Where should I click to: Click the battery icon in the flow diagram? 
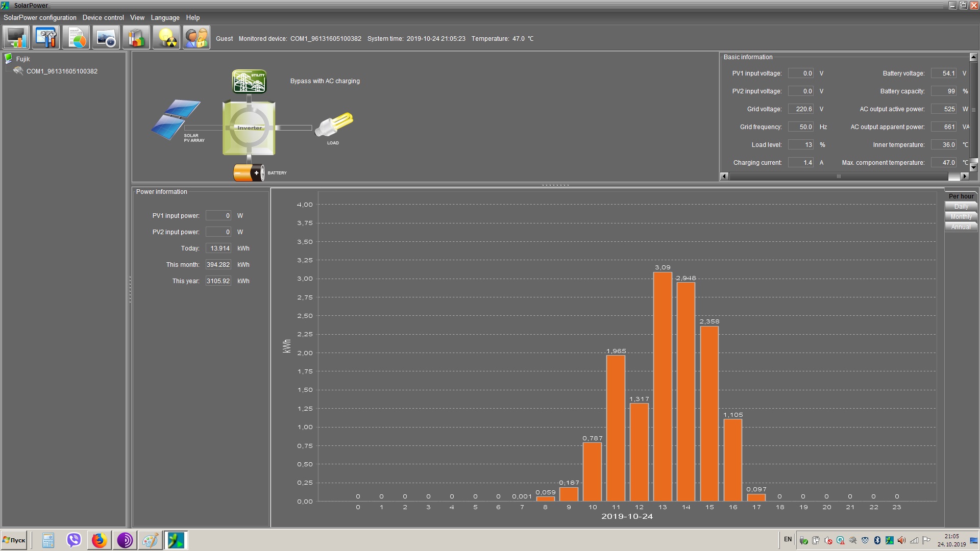[x=249, y=172]
